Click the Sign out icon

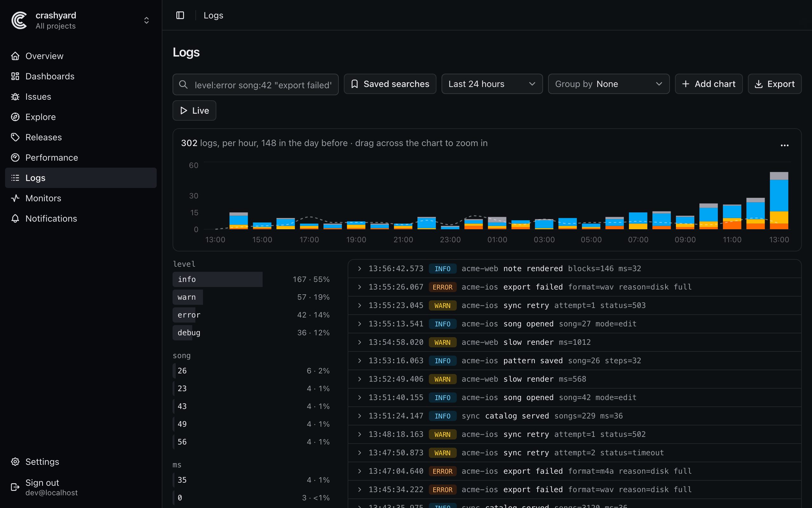tap(15, 487)
